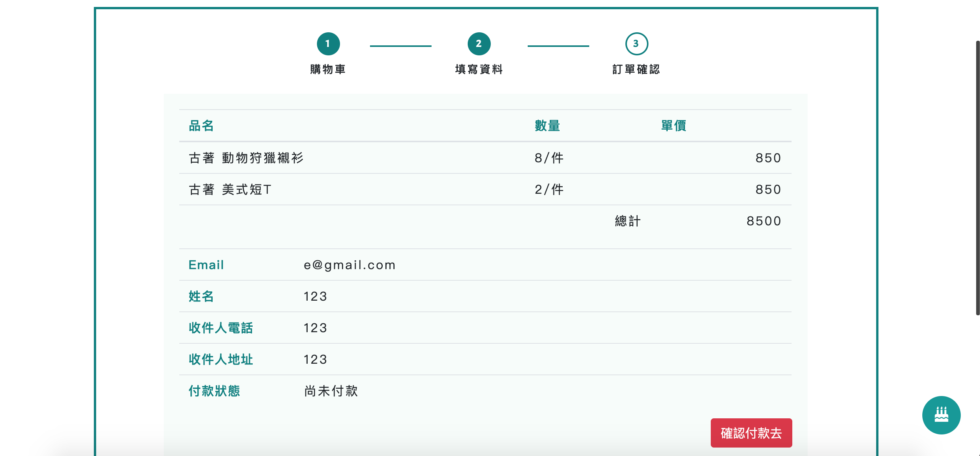The height and width of the screenshot is (456, 980).
Task: Click the 收件人地址 field value
Action: tap(315, 359)
